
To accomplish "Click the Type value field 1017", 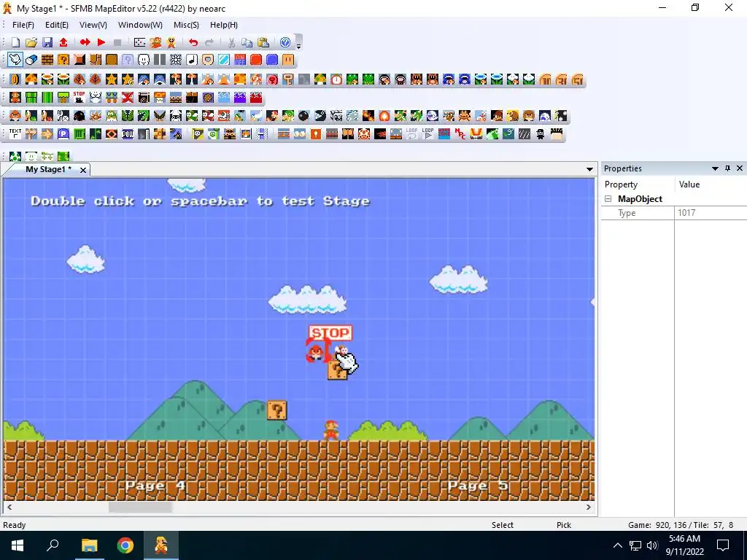I will tap(711, 213).
